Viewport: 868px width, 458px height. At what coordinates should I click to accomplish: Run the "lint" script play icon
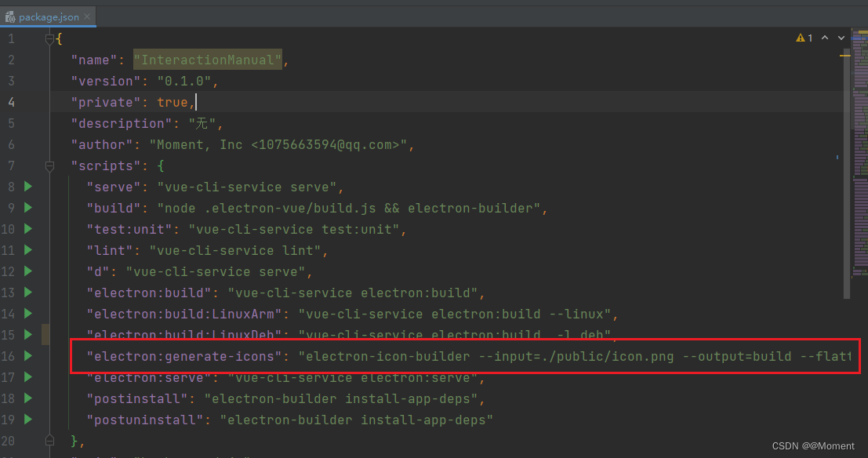[x=27, y=250]
